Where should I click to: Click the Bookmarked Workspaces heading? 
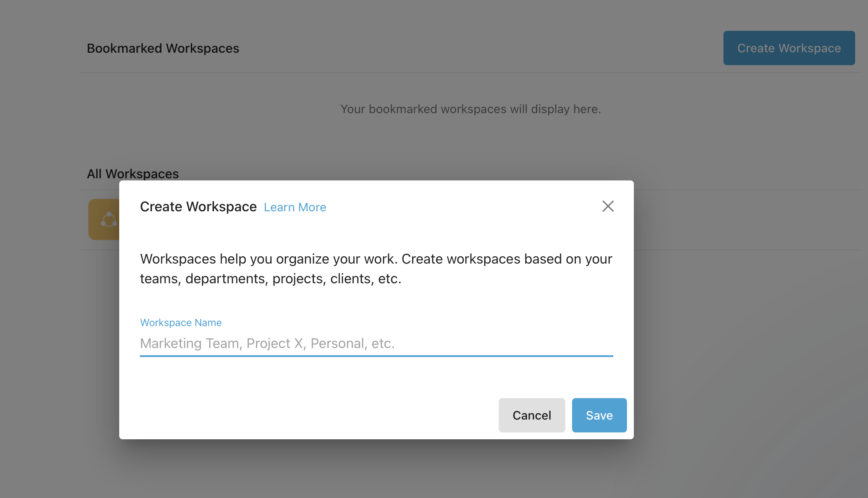(x=163, y=48)
